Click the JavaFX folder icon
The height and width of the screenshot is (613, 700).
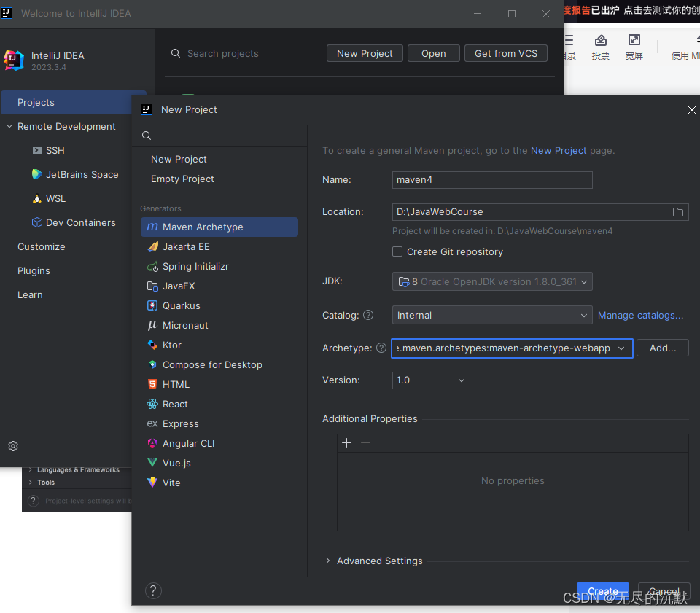click(152, 286)
